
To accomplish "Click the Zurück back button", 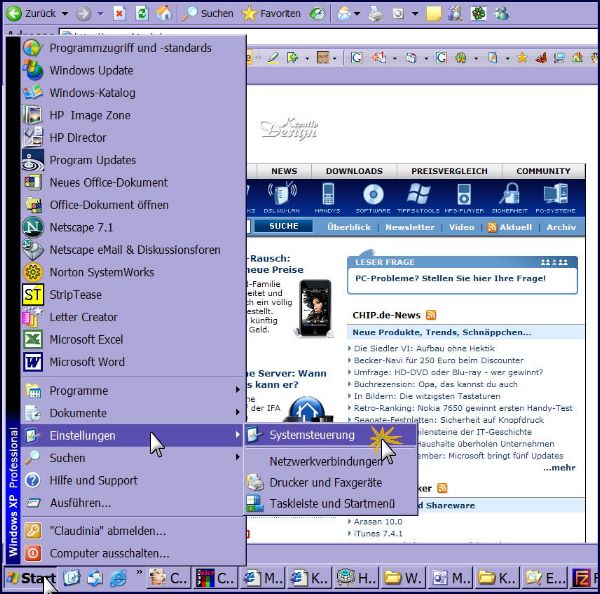I will (31, 14).
